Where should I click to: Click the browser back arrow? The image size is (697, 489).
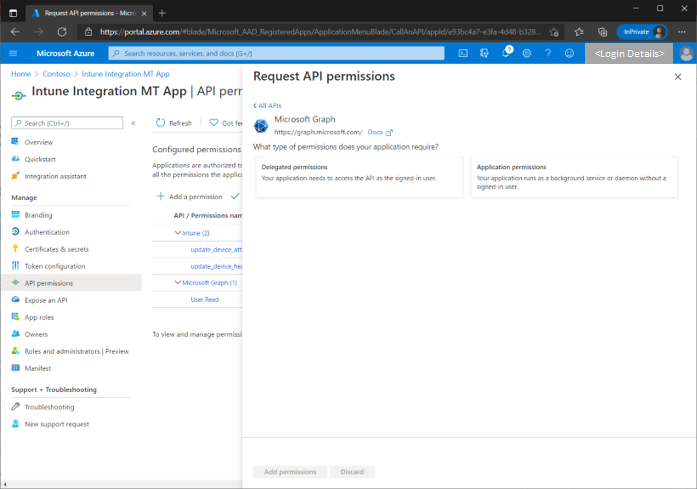[x=15, y=32]
